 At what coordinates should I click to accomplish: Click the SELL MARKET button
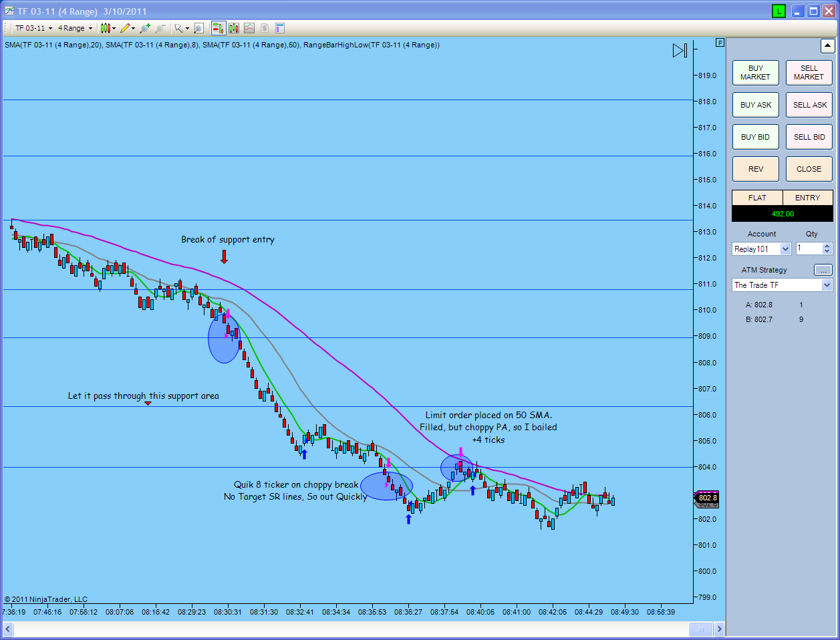click(x=809, y=73)
